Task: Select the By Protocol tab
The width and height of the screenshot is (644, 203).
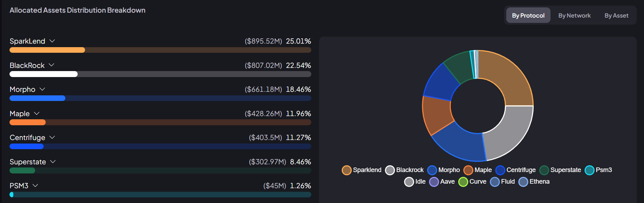Action: pyautogui.click(x=528, y=15)
